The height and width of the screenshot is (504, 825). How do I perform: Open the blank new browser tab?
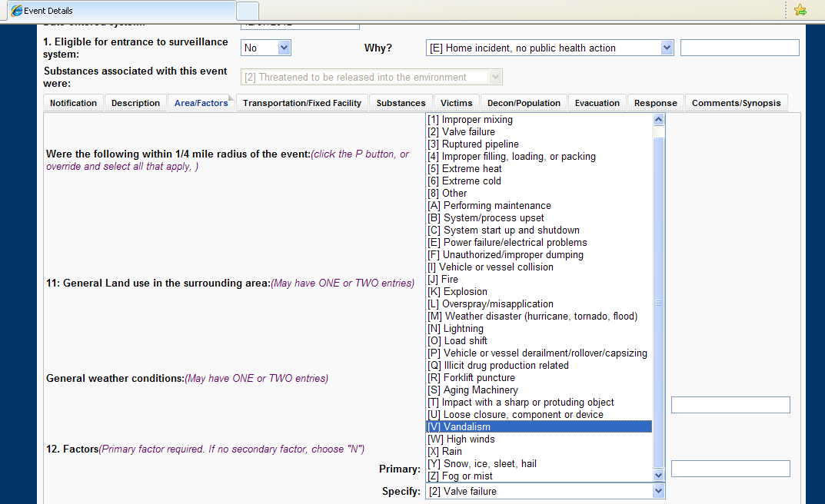tap(248, 11)
